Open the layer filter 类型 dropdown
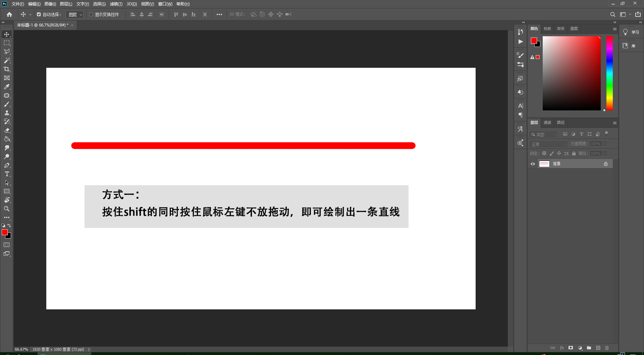Viewport: 644px width, 355px height. (543, 134)
